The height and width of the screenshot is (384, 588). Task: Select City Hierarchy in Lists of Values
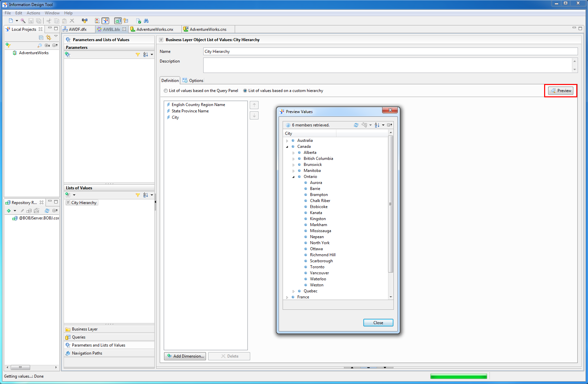click(81, 203)
